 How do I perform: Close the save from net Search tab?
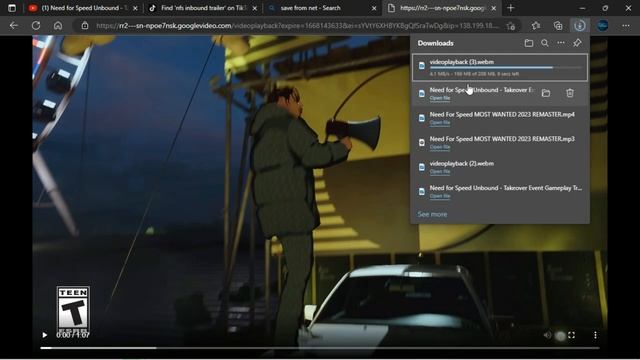click(374, 8)
